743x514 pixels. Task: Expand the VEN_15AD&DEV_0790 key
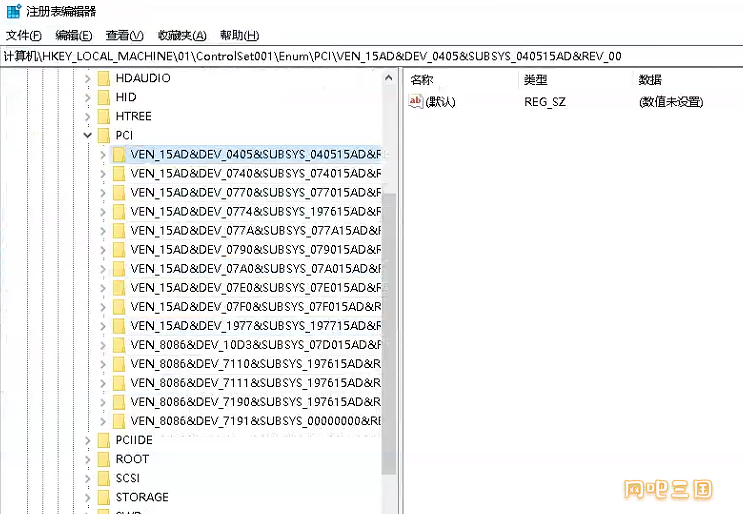click(103, 250)
